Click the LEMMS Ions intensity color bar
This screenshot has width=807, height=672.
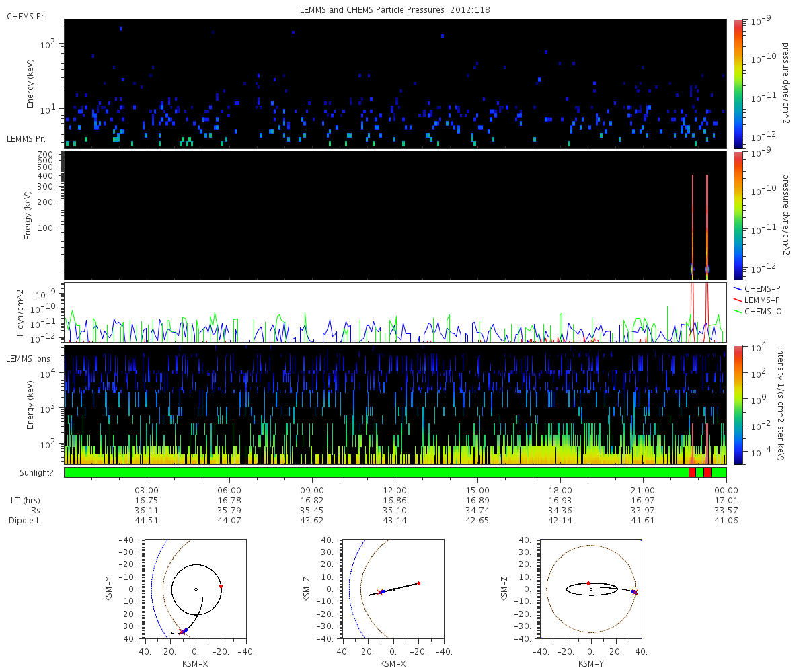point(738,405)
